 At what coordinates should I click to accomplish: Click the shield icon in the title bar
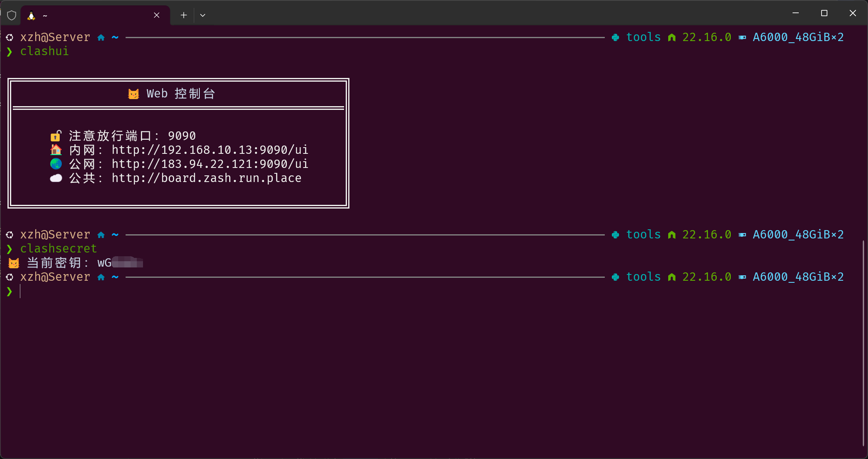[12, 15]
